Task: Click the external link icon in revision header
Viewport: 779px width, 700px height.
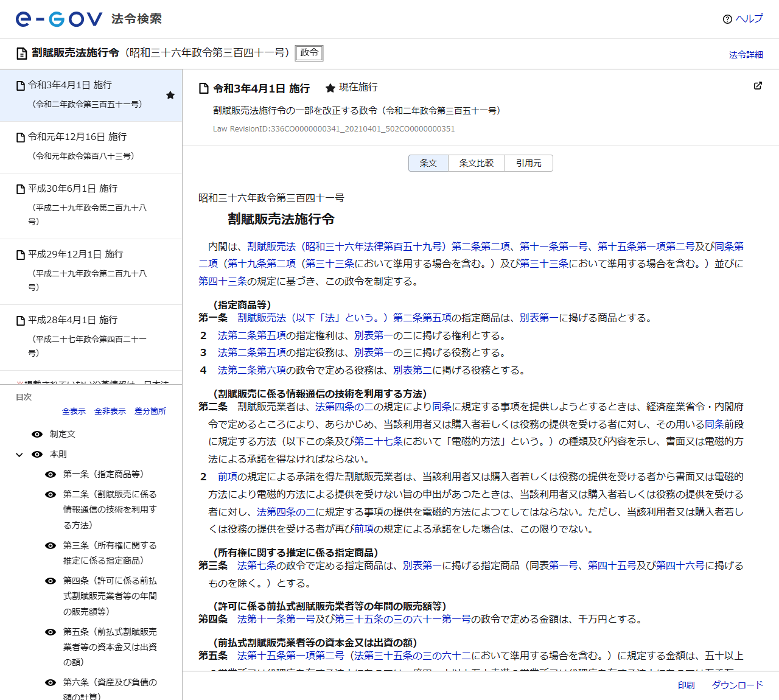Action: coord(758,86)
